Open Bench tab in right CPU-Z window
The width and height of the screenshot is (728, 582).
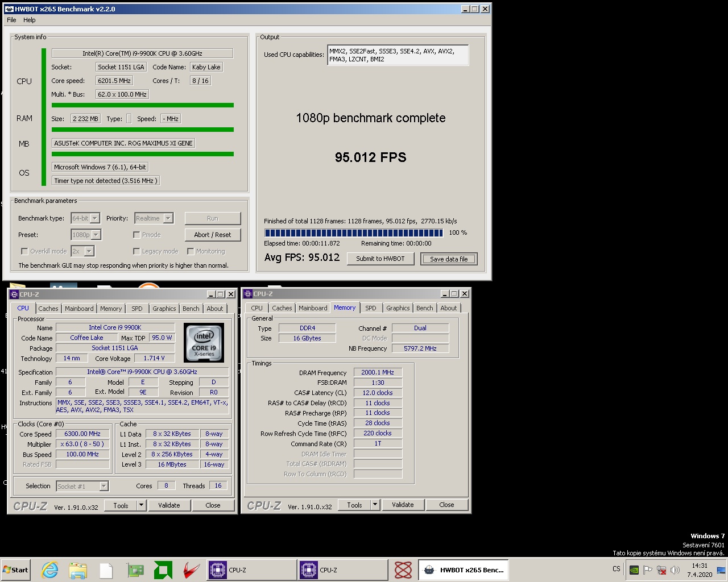(425, 308)
